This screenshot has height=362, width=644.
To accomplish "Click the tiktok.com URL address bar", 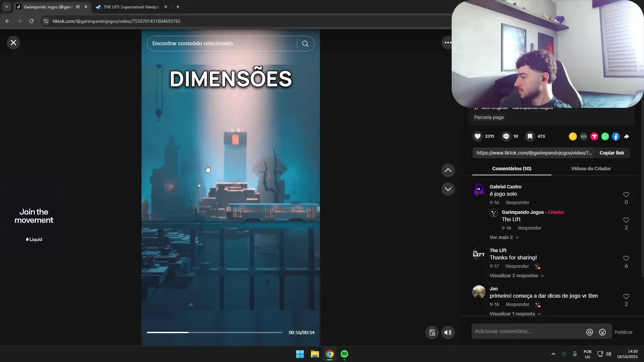I will [x=117, y=22].
